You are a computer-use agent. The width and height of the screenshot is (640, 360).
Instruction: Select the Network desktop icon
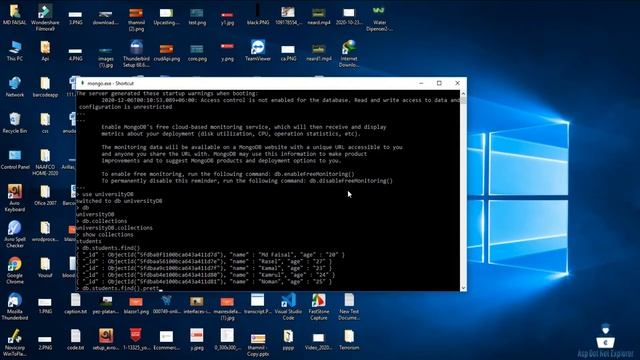[15, 87]
